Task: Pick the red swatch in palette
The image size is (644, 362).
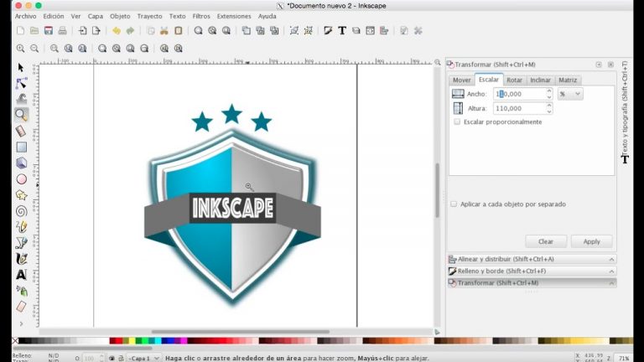Action: click(119, 341)
